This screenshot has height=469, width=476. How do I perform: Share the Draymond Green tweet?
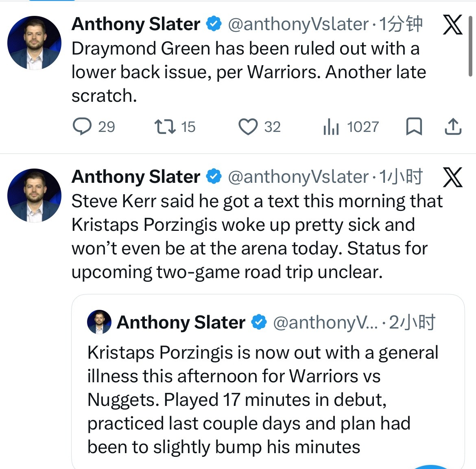pos(453,127)
